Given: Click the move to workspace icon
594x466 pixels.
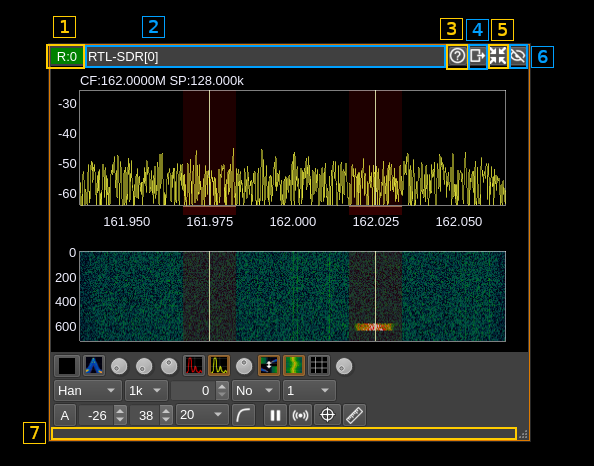Looking at the screenshot, I should (x=477, y=56).
